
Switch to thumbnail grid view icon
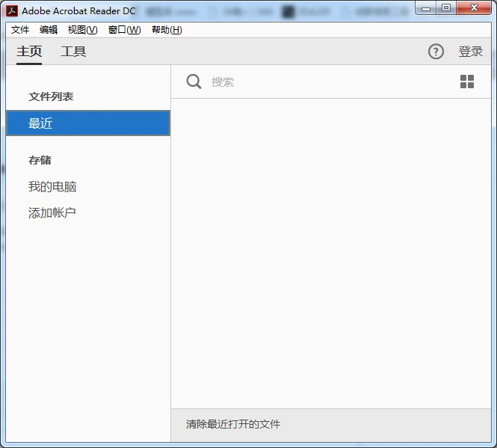(467, 82)
